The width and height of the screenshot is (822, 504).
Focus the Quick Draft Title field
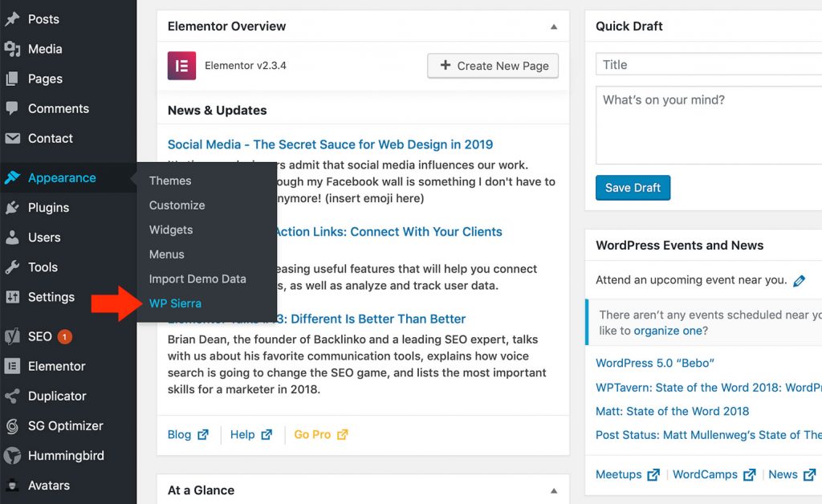pyautogui.click(x=709, y=64)
